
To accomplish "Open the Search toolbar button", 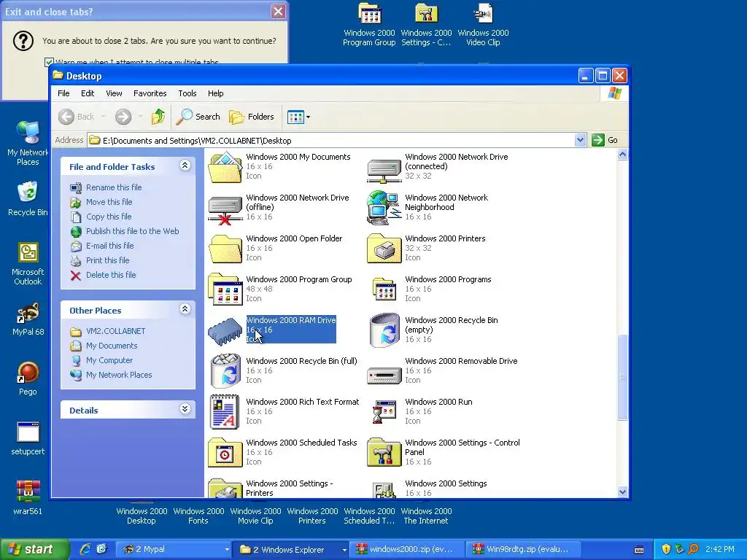I will point(198,117).
